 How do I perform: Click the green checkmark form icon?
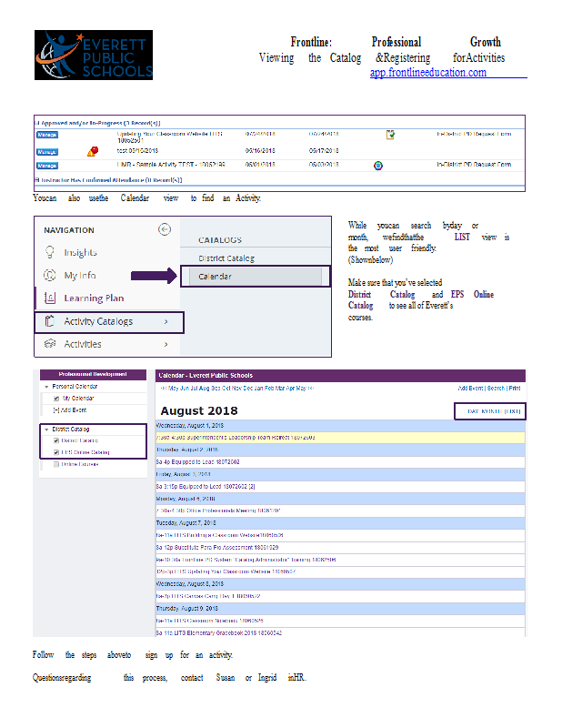click(x=390, y=135)
